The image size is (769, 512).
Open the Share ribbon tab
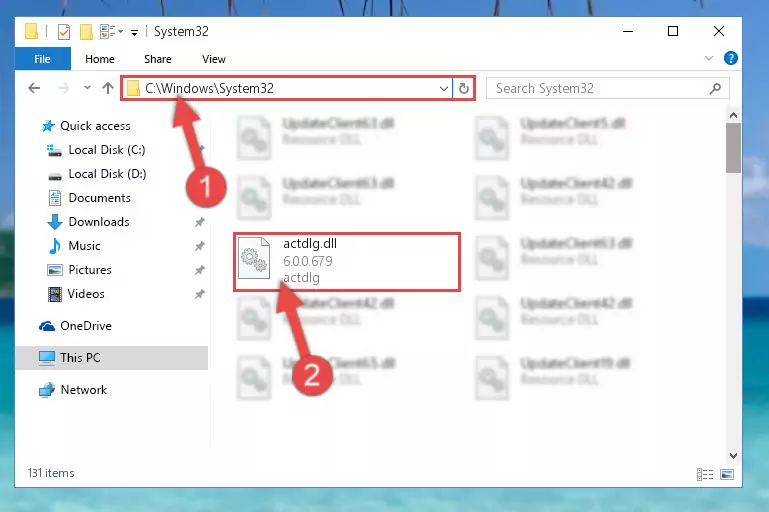tap(158, 59)
